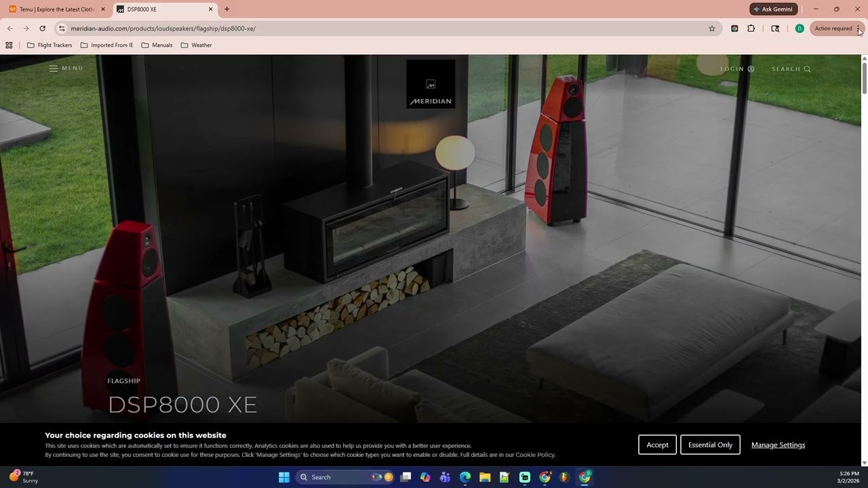Image resolution: width=868 pixels, height=488 pixels.
Task: Open the clock showing 5:26 PM
Action: pyautogui.click(x=849, y=477)
